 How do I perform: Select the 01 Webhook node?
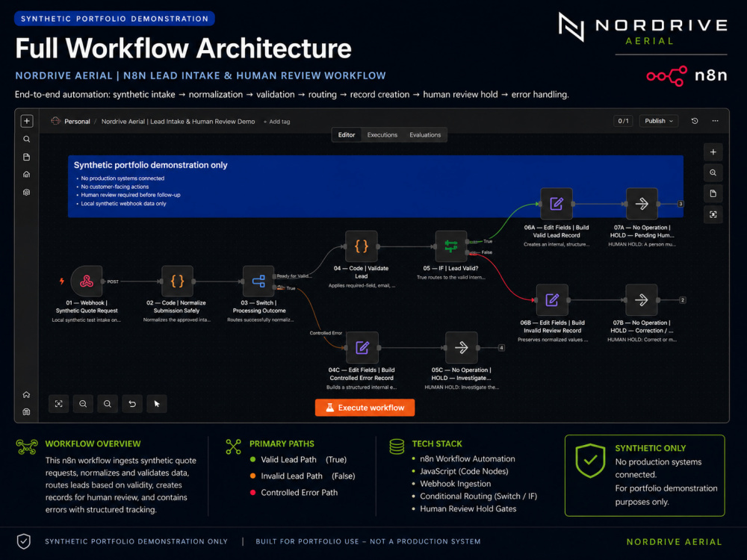pyautogui.click(x=86, y=281)
